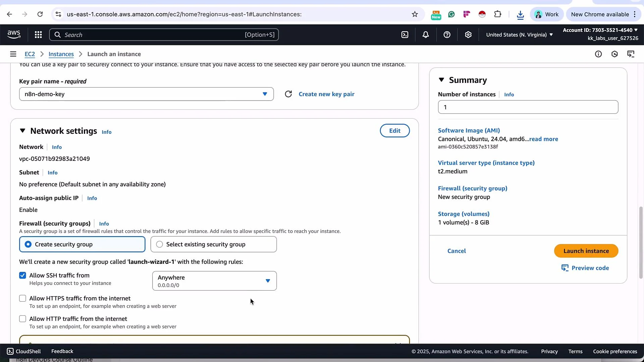Open Info next to Subnet label
Screen dimensions: 644x362
tap(53, 173)
